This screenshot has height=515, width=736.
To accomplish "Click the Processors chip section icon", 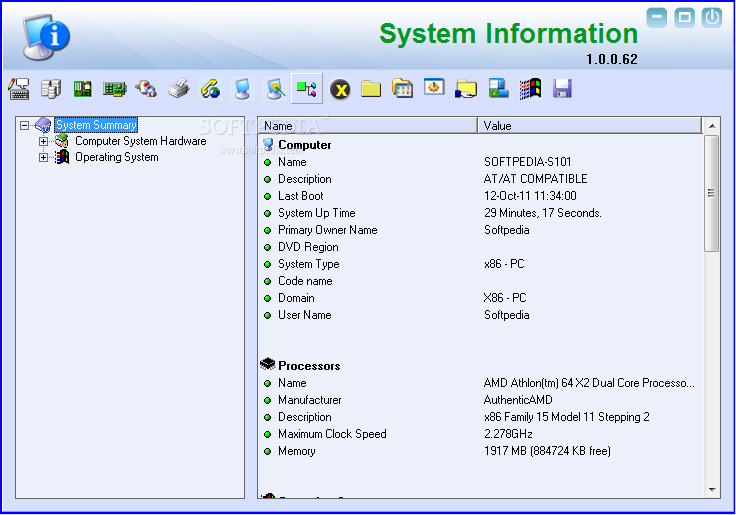I will pyautogui.click(x=268, y=364).
